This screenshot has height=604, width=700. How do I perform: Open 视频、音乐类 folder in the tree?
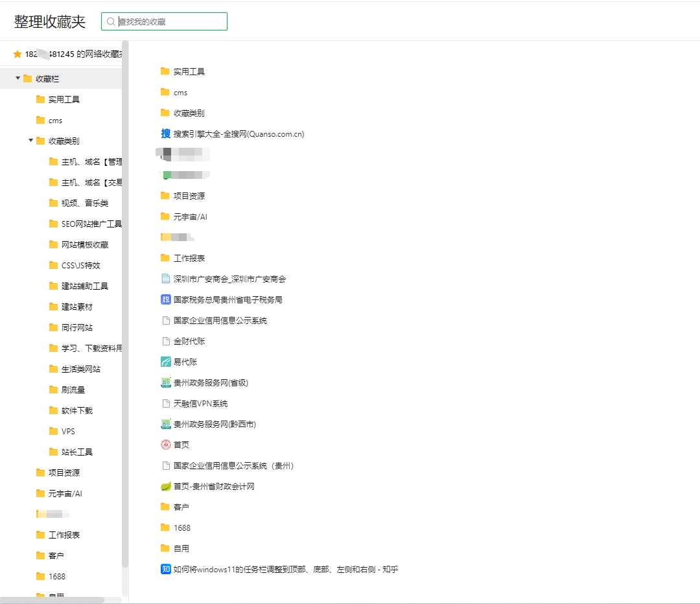[85, 203]
